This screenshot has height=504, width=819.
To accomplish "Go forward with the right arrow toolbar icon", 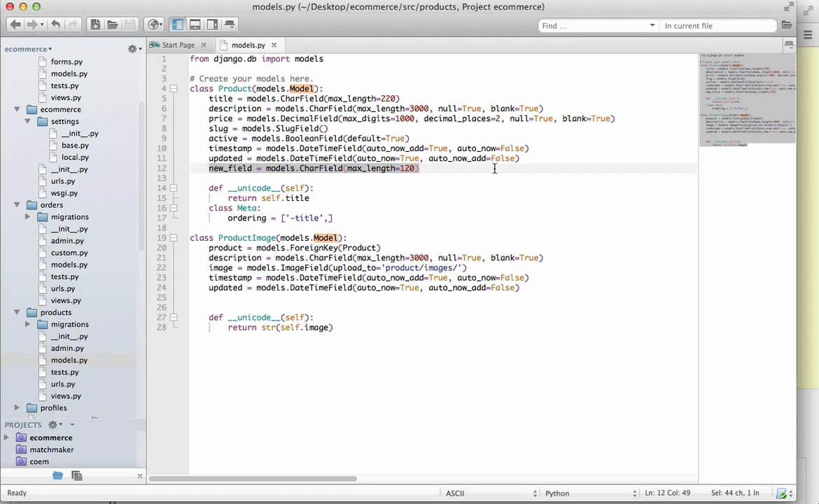I will (32, 24).
